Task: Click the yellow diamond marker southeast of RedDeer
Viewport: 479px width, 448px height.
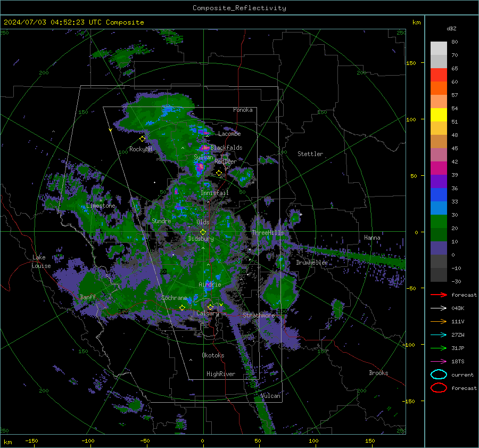Action: tap(219, 173)
